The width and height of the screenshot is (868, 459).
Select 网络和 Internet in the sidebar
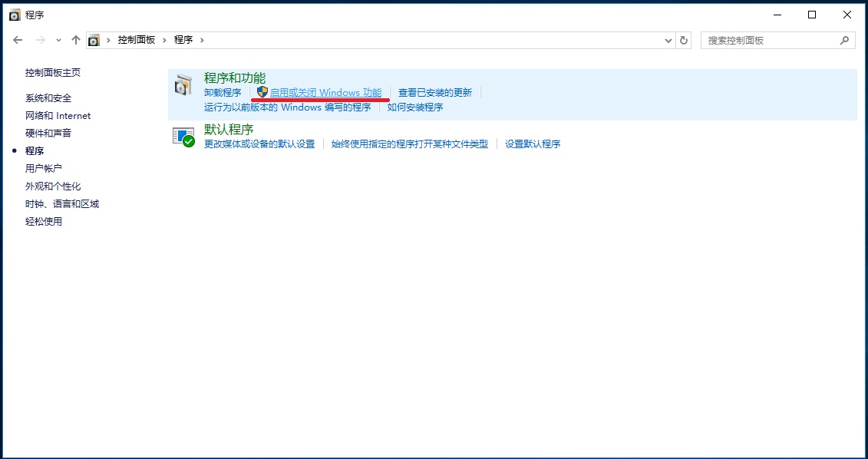coord(58,116)
